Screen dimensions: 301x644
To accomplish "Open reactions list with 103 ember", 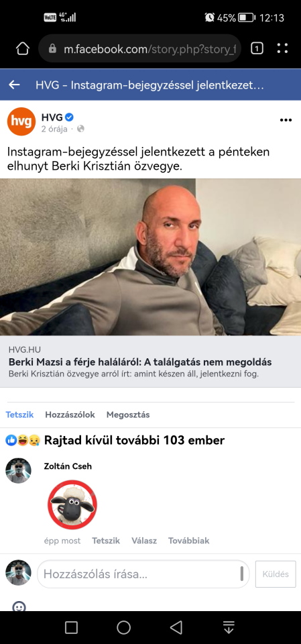I will coord(115,441).
